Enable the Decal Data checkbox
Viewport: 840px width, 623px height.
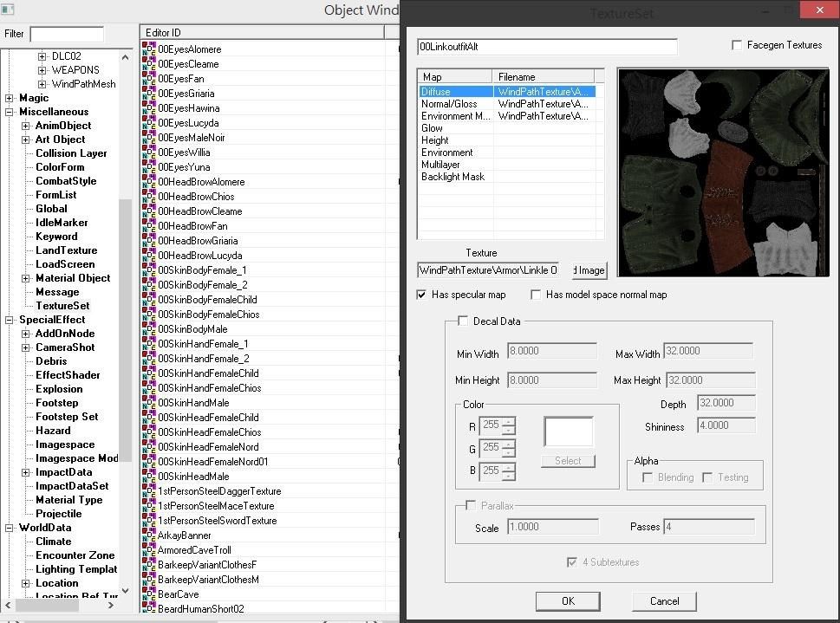(x=463, y=321)
